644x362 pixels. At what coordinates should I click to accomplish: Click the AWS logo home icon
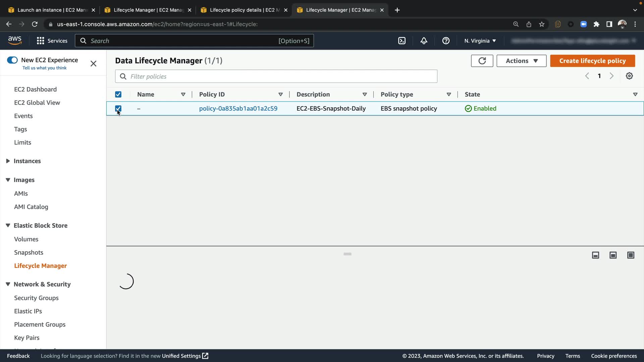[x=15, y=41]
